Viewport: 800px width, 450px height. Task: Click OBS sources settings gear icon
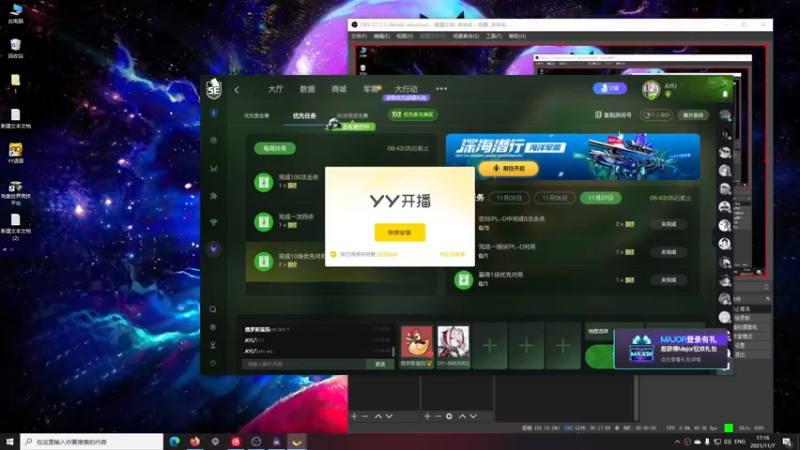coord(449,416)
